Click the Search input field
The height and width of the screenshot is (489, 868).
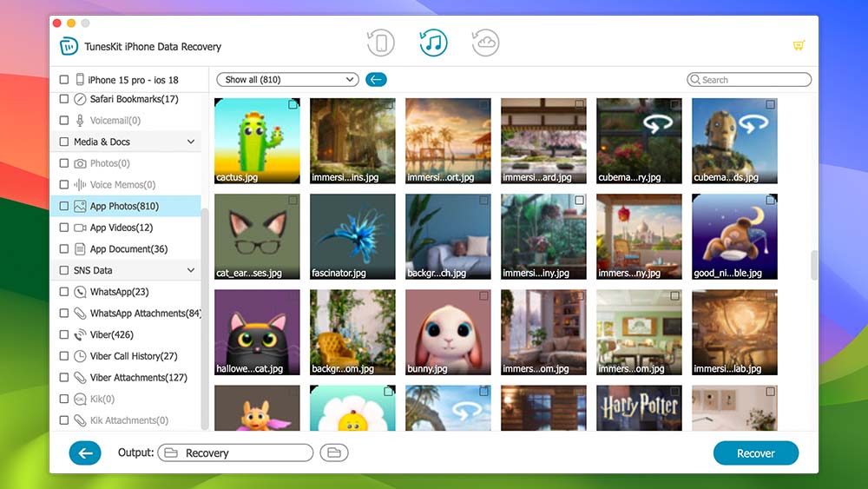(749, 80)
